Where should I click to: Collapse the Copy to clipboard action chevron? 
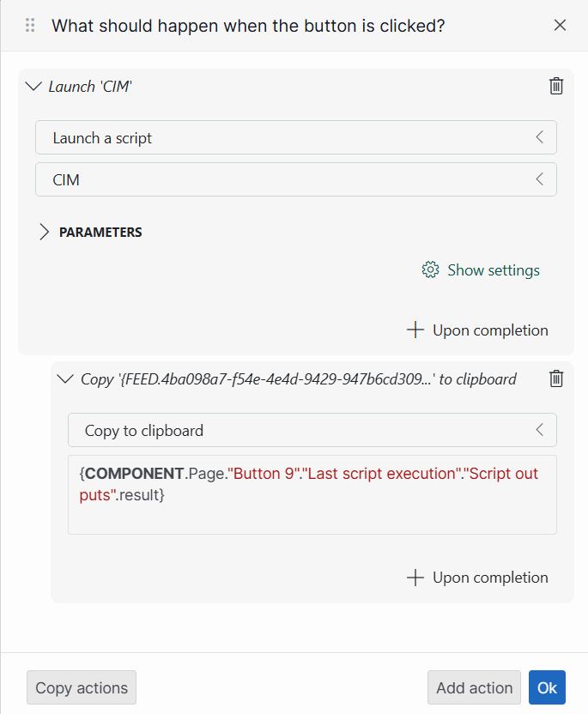pos(64,378)
